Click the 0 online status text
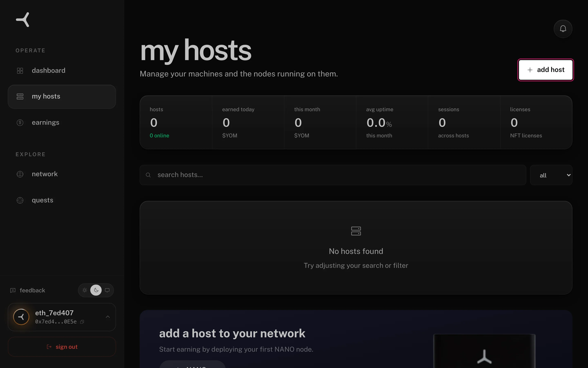This screenshot has height=368, width=588. point(159,136)
